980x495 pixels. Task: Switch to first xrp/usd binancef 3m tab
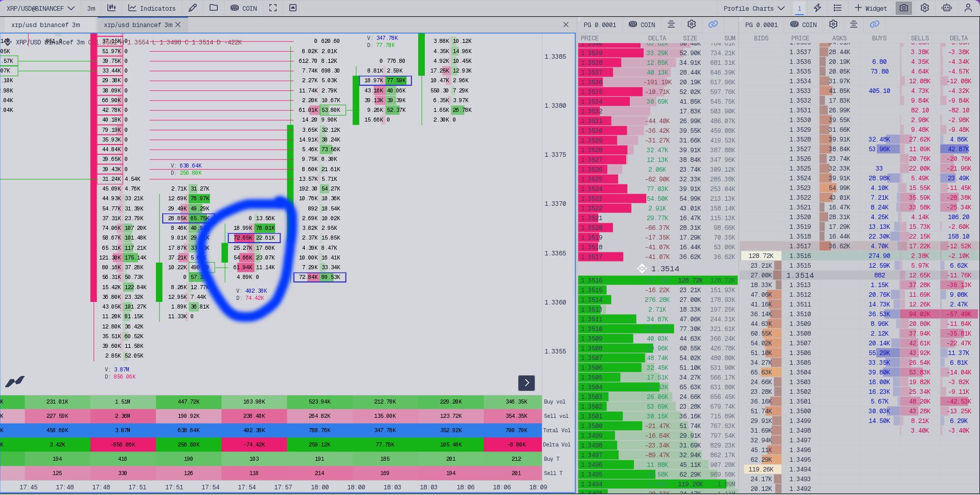pyautogui.click(x=45, y=25)
